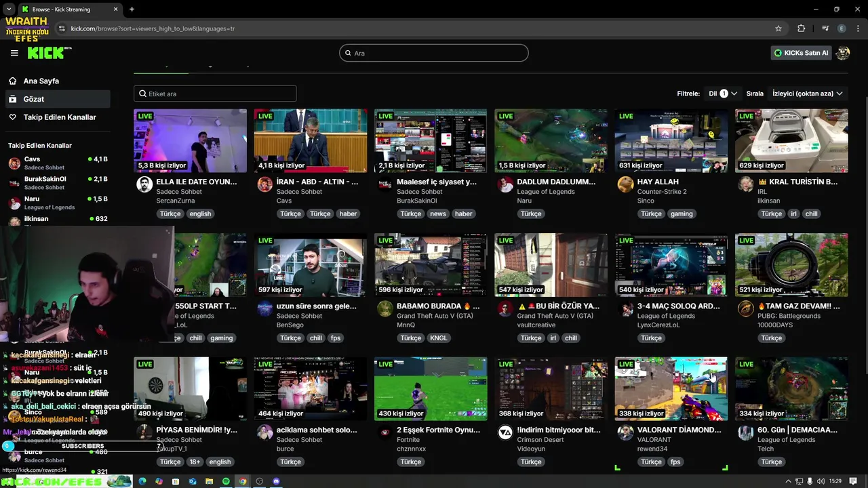Screen dimensions: 868x488
Task: Click the Türkçe tag under ELLA ILE DATE
Action: [x=170, y=213]
